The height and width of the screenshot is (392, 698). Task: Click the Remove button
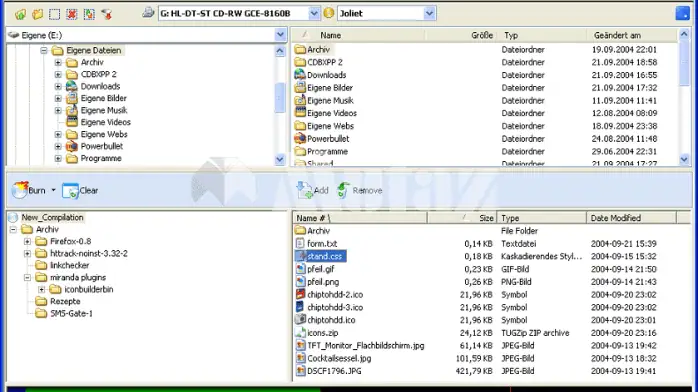(360, 190)
